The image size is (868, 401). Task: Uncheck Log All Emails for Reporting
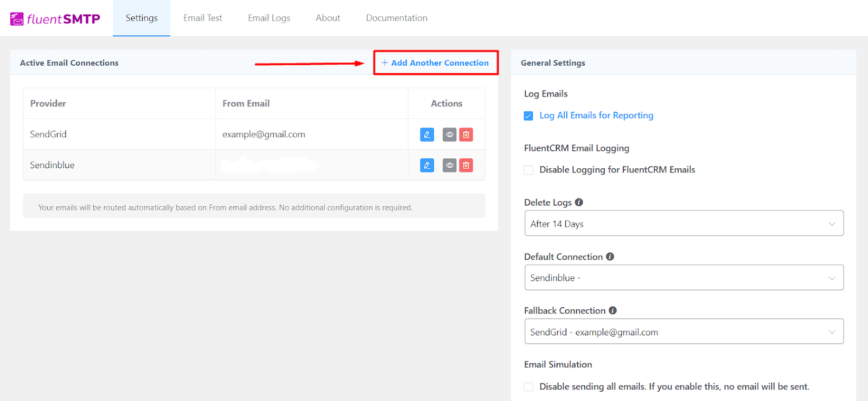click(x=528, y=116)
